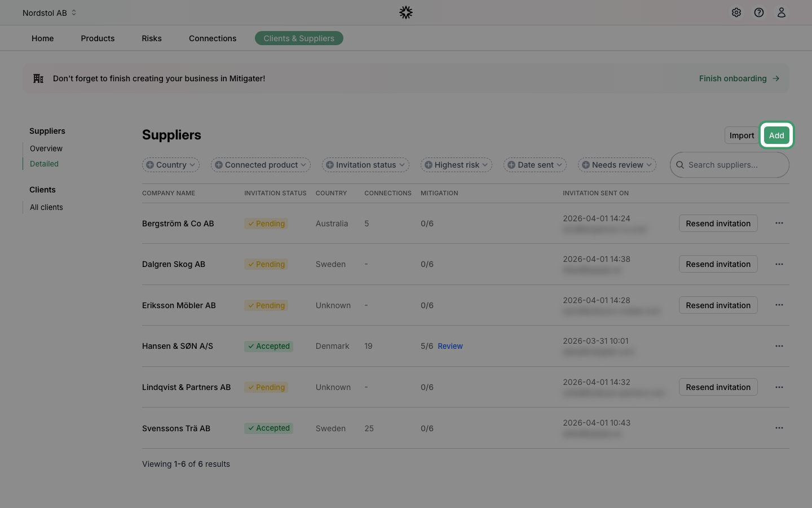Viewport: 812px width, 508px height.
Task: Click the plus icon on Date sent filter
Action: click(x=511, y=165)
